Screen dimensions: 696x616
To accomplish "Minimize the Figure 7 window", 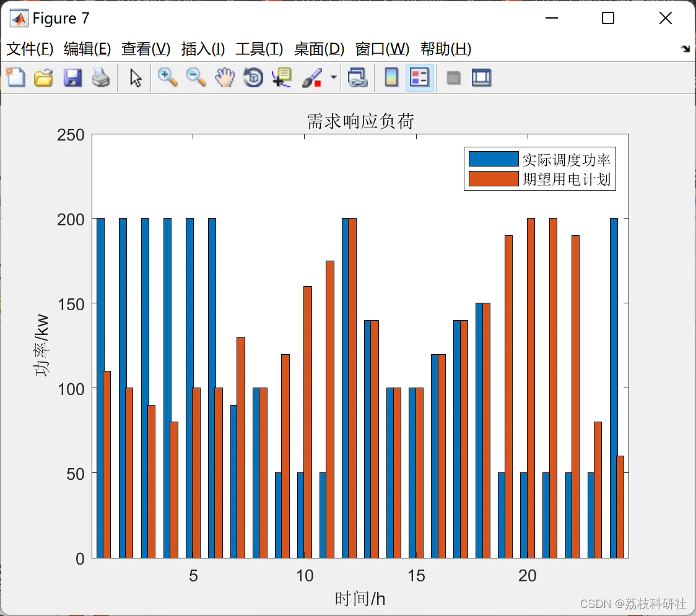I will point(551,18).
